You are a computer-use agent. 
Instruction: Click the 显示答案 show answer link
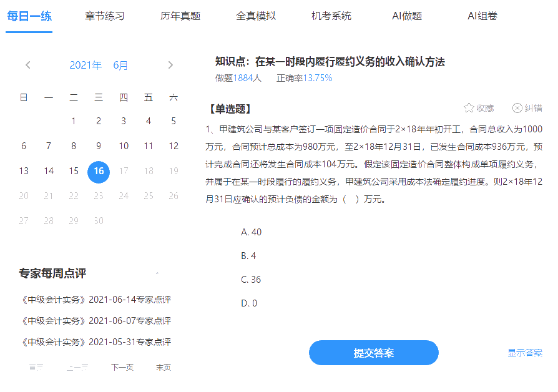[x=525, y=353]
